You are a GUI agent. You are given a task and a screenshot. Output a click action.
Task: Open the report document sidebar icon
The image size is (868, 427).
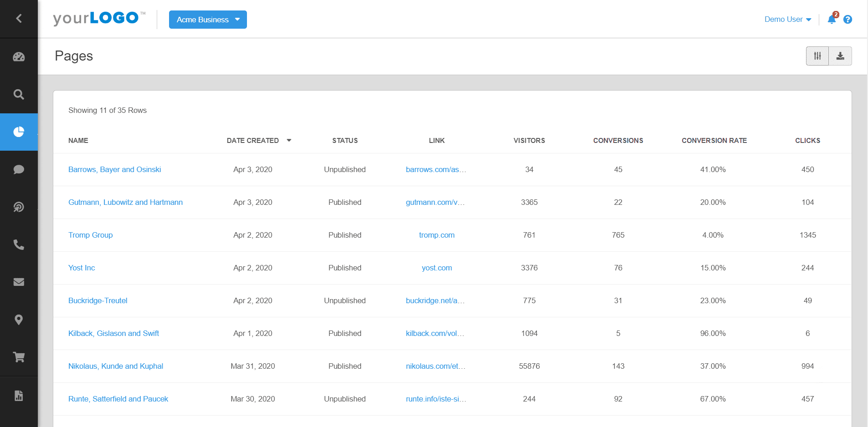[x=19, y=396]
